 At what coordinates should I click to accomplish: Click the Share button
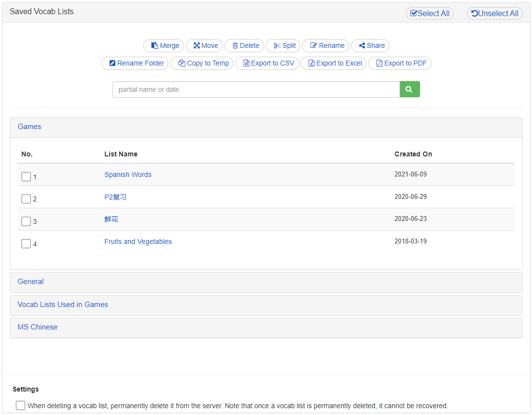[370, 45]
